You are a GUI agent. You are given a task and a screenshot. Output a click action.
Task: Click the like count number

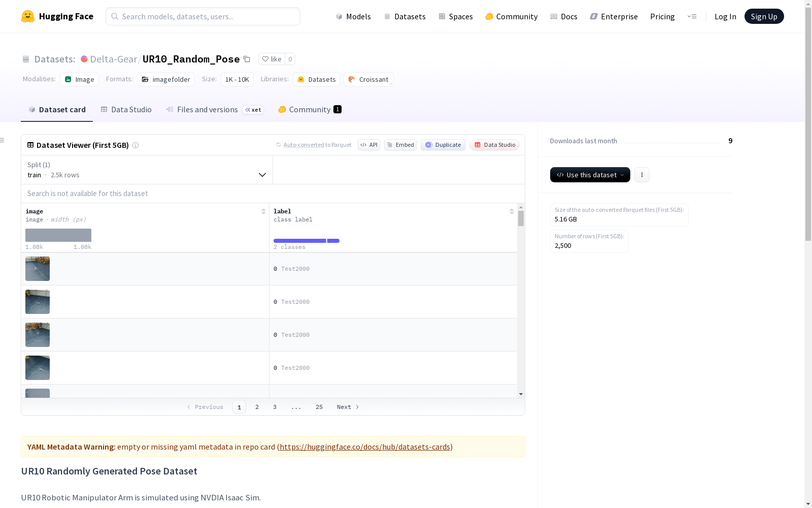coord(290,59)
